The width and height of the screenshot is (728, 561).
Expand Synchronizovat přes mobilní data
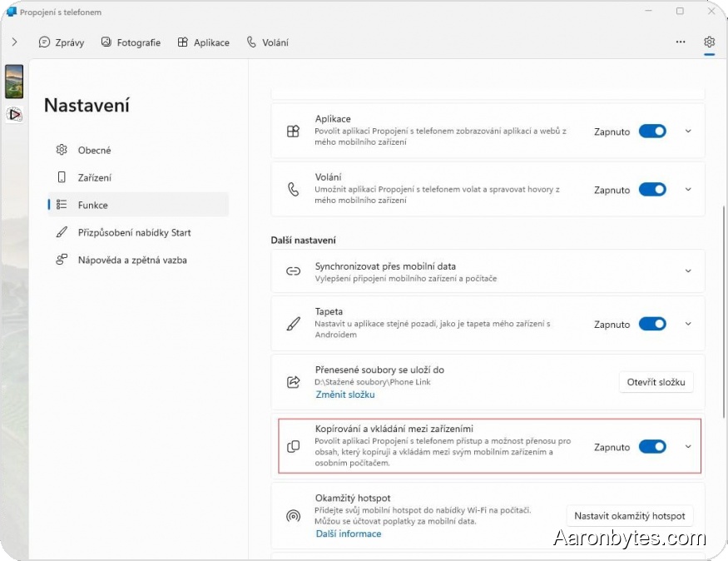pyautogui.click(x=688, y=271)
